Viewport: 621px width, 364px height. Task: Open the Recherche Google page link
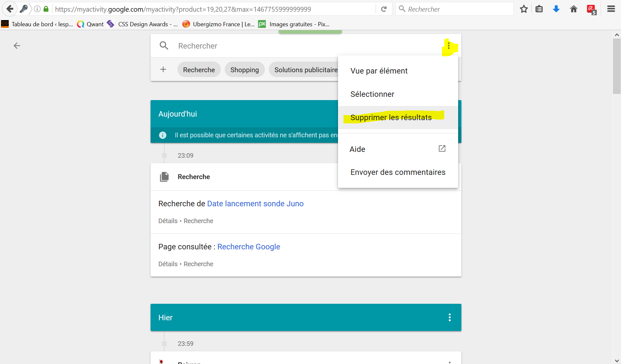(248, 247)
